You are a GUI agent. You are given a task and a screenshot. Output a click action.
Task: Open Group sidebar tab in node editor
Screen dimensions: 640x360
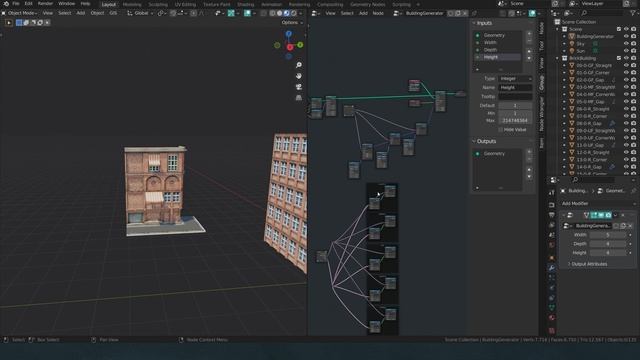[542, 83]
